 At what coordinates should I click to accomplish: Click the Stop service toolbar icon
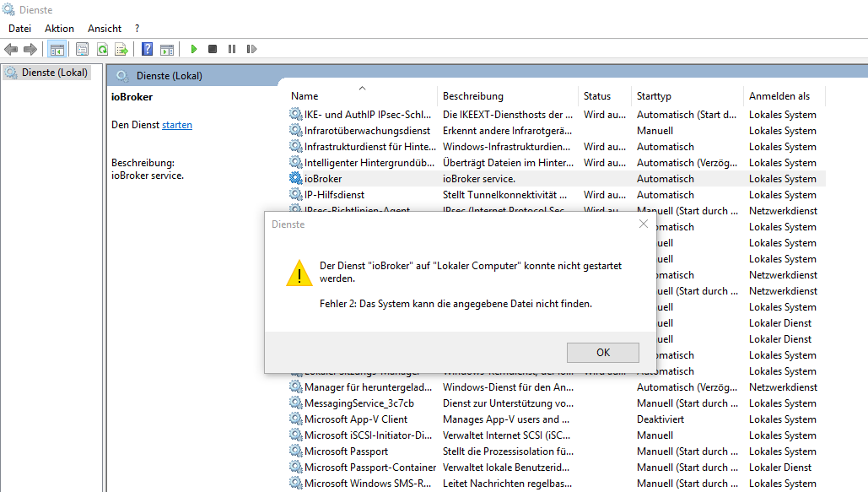coord(213,49)
